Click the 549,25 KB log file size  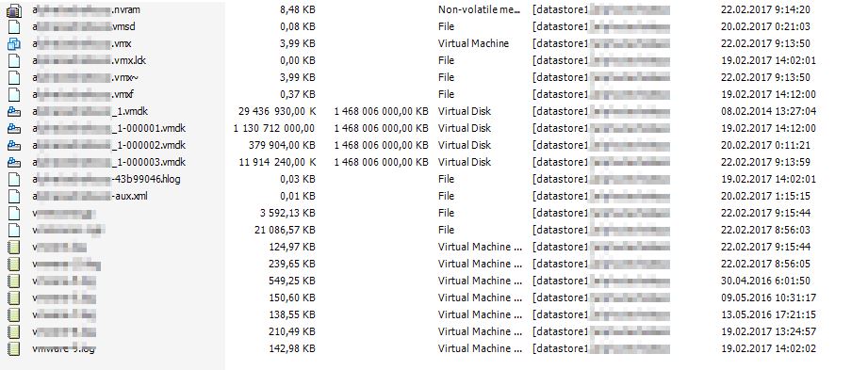[x=293, y=281]
